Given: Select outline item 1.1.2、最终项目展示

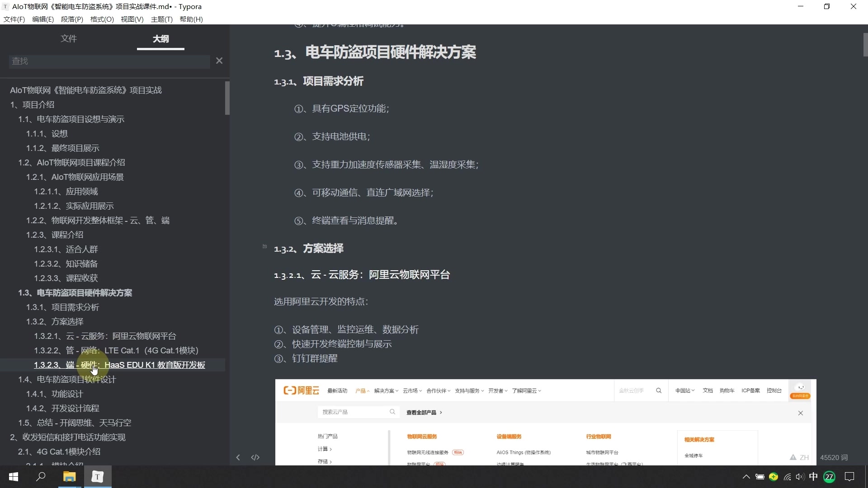Looking at the screenshot, I should 62,148.
